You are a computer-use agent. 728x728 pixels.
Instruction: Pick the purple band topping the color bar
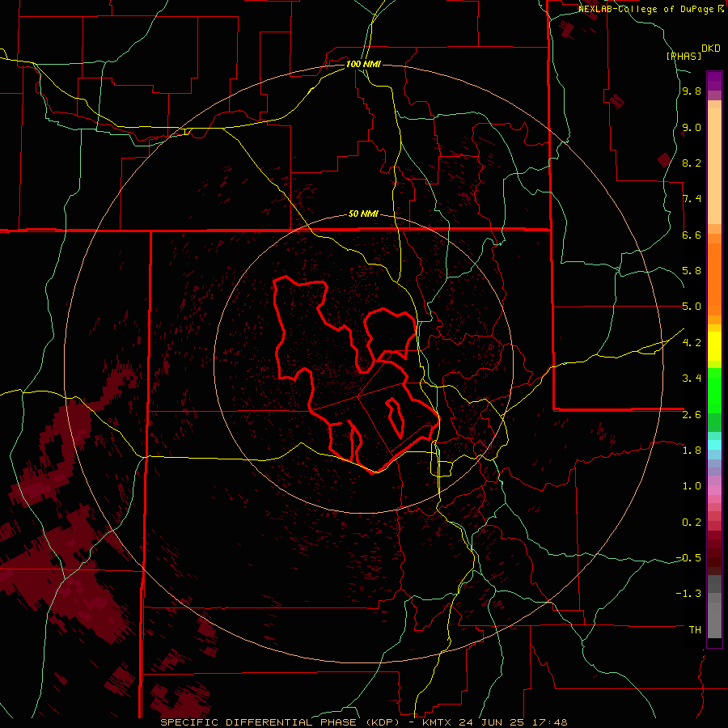point(714,81)
